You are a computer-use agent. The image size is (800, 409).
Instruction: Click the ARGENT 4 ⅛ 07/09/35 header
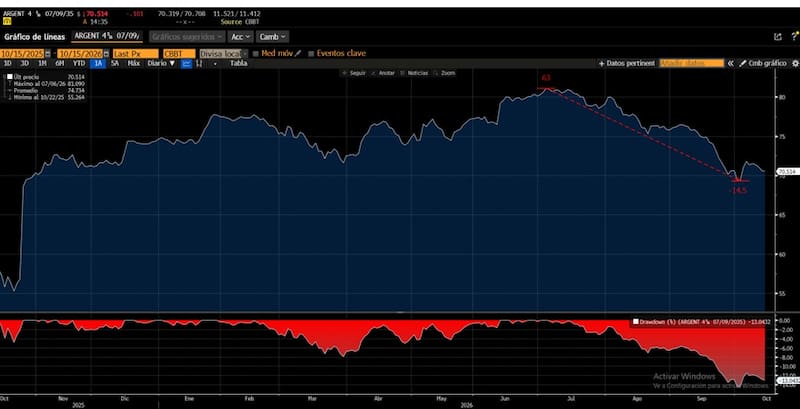tap(38, 14)
